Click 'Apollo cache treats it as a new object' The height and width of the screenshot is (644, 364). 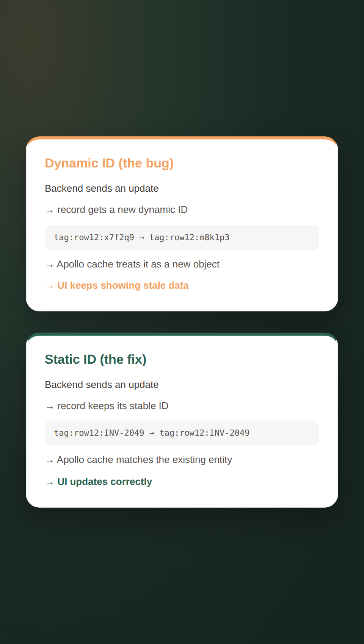tap(132, 264)
